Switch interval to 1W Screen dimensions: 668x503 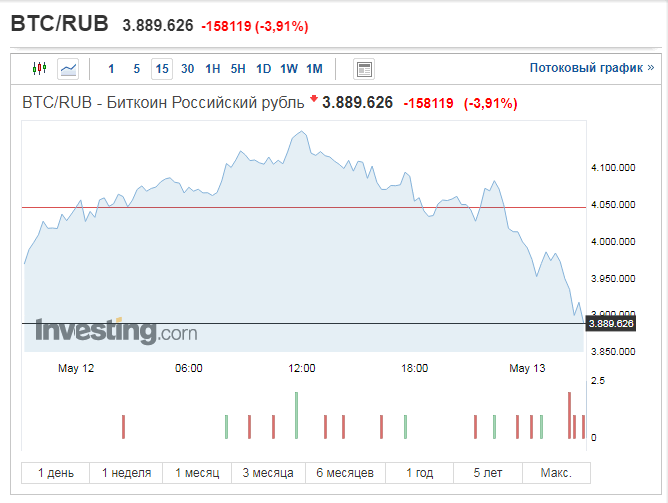[288, 69]
